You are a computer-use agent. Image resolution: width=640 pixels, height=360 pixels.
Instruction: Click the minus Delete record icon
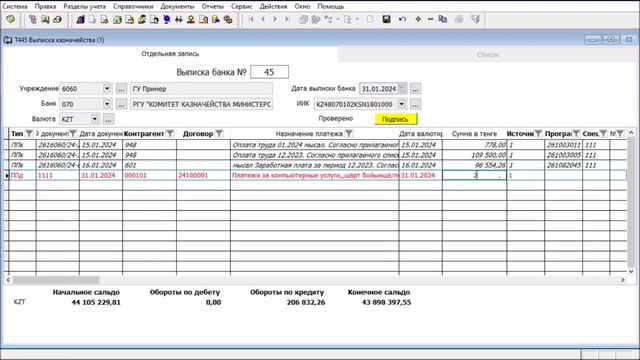[430, 19]
